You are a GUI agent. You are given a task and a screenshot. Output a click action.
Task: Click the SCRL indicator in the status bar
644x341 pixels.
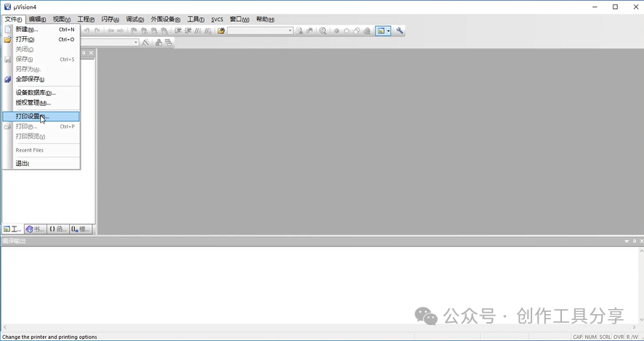tap(605, 337)
